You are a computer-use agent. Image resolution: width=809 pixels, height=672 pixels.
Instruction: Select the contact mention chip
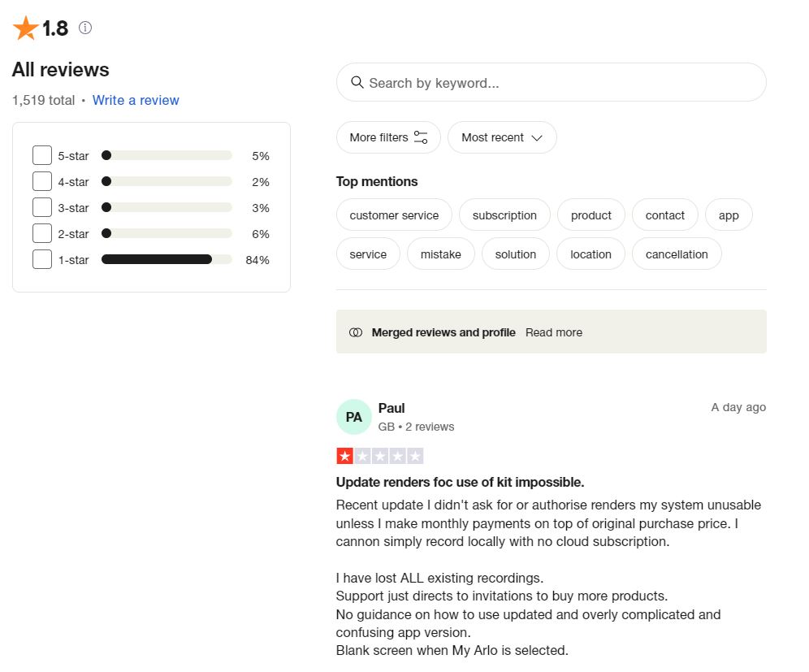click(x=665, y=215)
